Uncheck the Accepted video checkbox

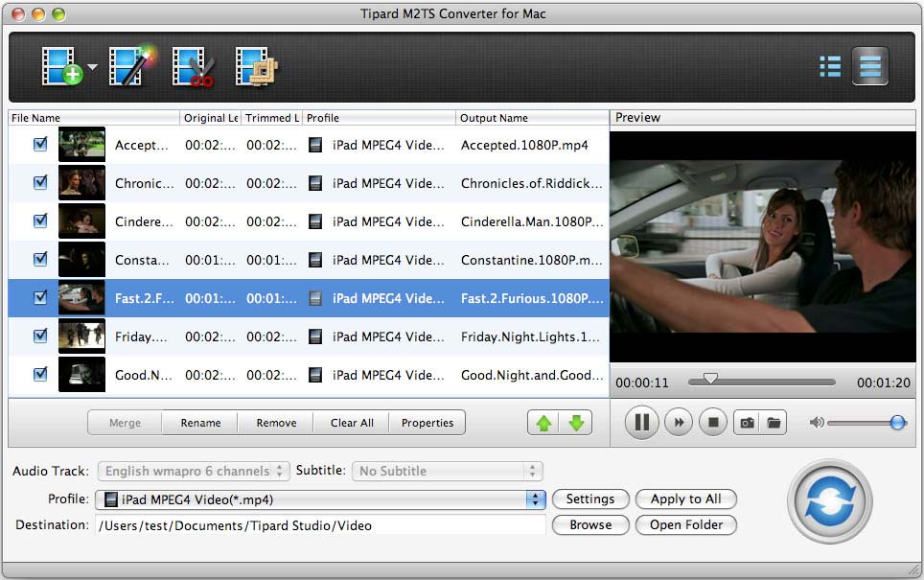tap(40, 144)
